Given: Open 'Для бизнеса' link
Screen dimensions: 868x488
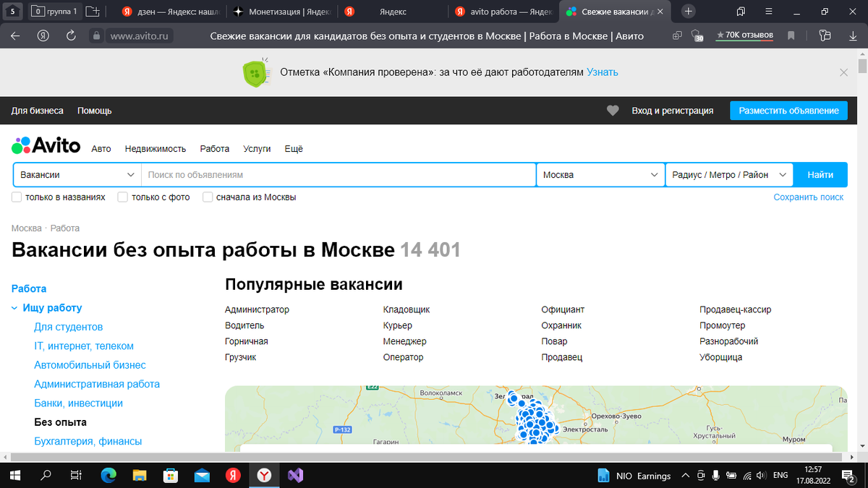Looking at the screenshot, I should 38,111.
